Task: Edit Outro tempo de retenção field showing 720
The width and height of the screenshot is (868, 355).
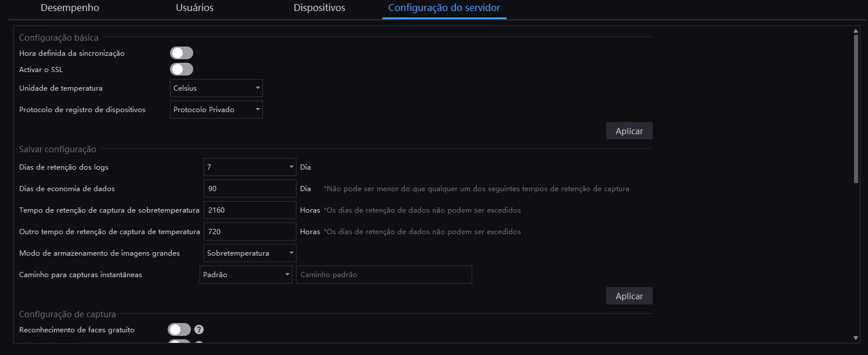Action: (x=250, y=232)
